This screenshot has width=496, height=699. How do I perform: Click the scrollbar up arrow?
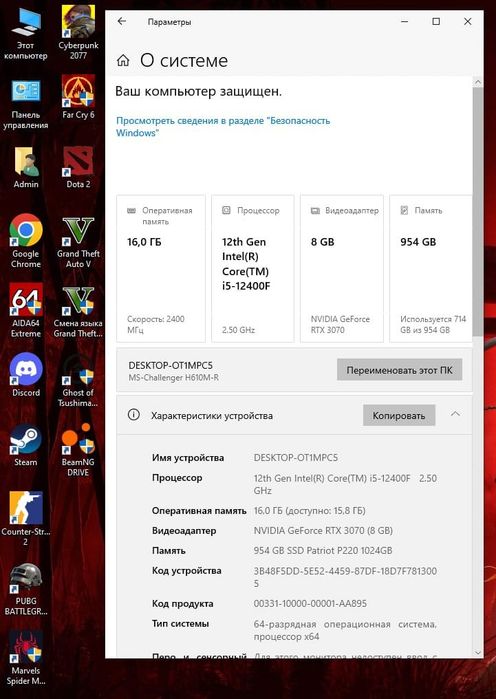(x=477, y=82)
